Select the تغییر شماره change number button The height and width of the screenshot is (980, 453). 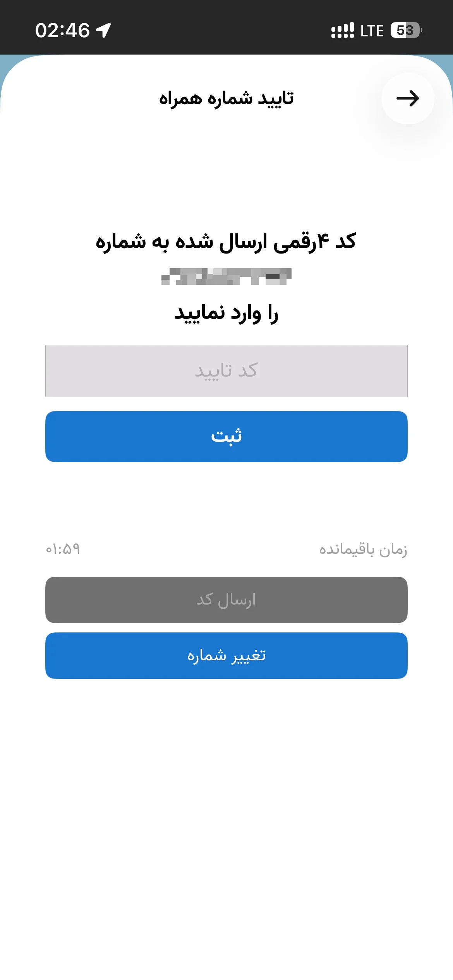coord(226,656)
